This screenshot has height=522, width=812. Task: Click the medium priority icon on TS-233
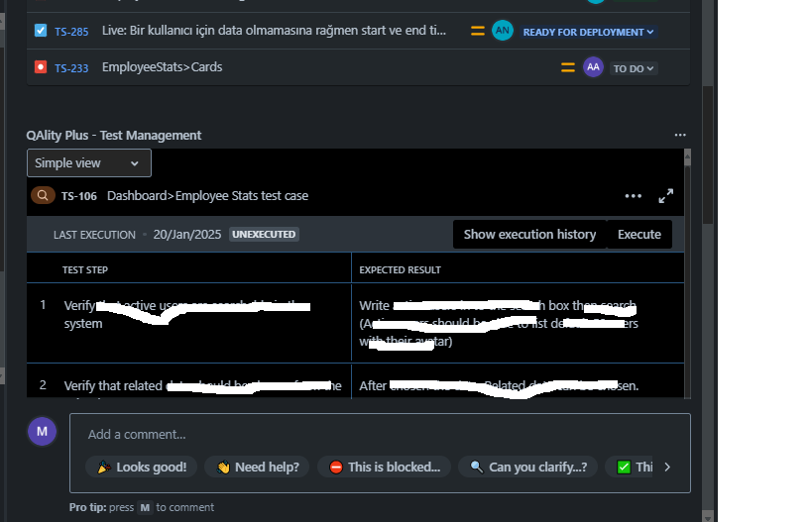point(567,67)
